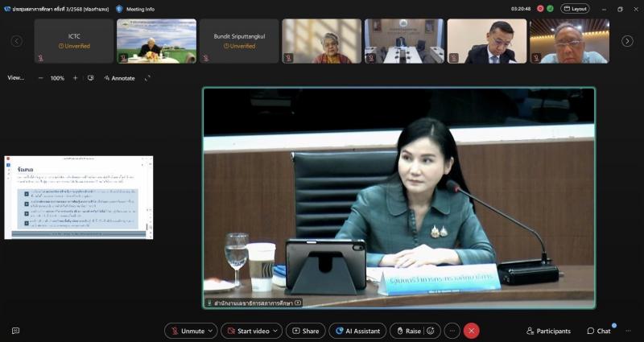Open more options in the bottom meeting controls
644x342 pixels.
(x=452, y=331)
